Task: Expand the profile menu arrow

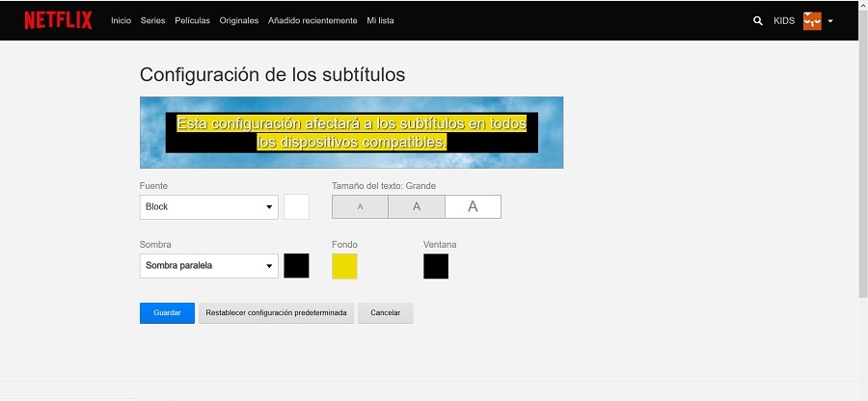Action: 830,21
